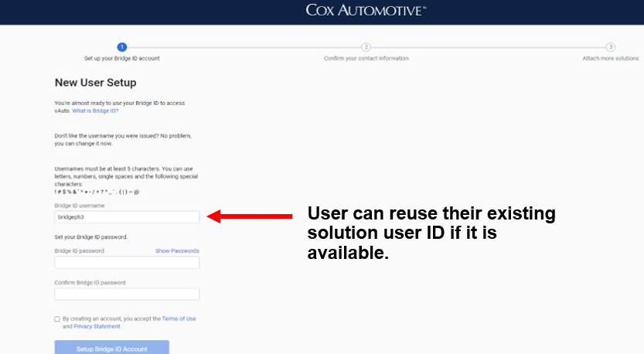Click the Setup Bridge ID Account button

(111, 347)
